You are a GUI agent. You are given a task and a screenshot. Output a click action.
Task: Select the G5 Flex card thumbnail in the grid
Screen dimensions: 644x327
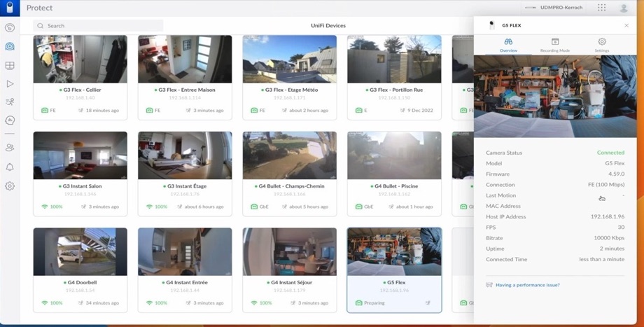tap(394, 252)
